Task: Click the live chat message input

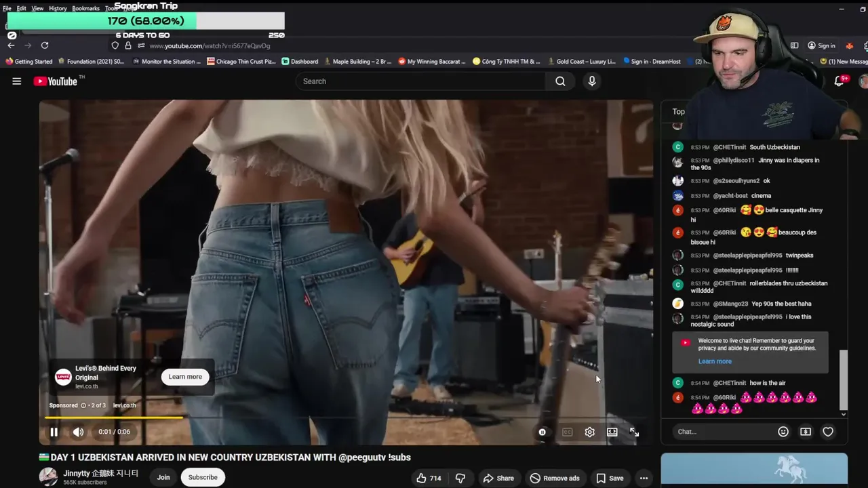Action: [x=723, y=432]
